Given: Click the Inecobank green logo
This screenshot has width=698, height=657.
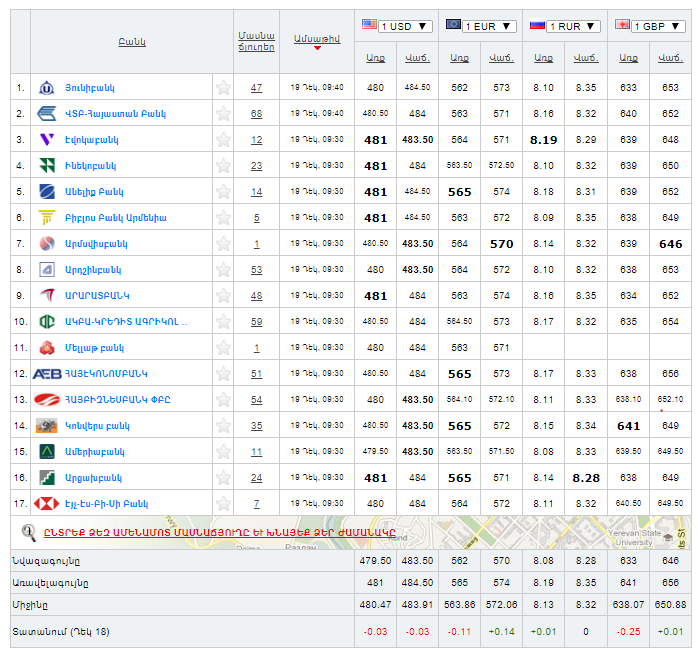Looking at the screenshot, I should click(47, 166).
